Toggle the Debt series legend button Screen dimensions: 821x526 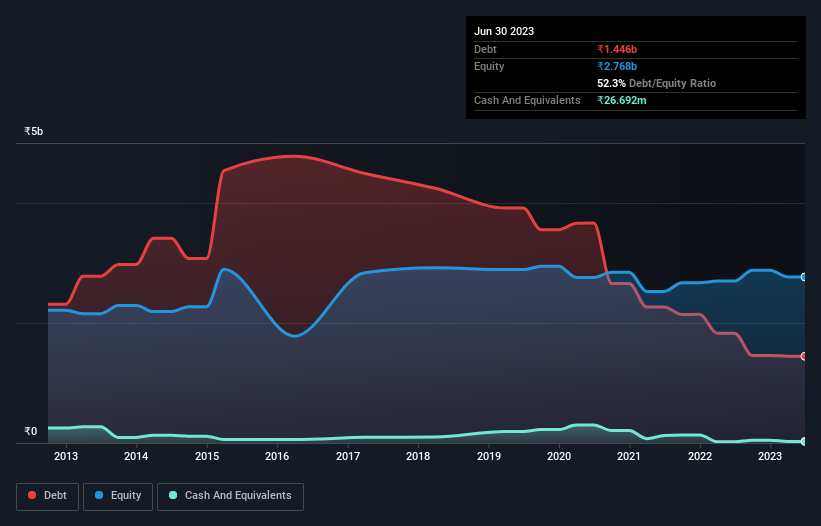point(47,496)
